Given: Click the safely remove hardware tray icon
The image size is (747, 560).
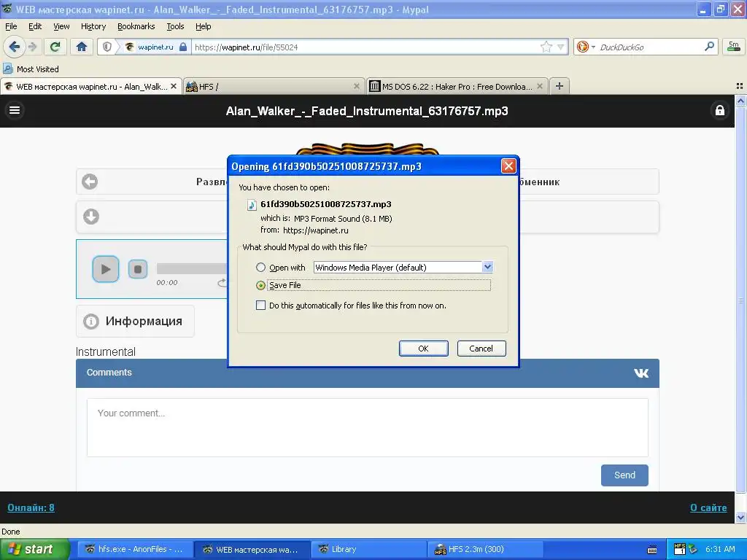Looking at the screenshot, I should (x=693, y=549).
